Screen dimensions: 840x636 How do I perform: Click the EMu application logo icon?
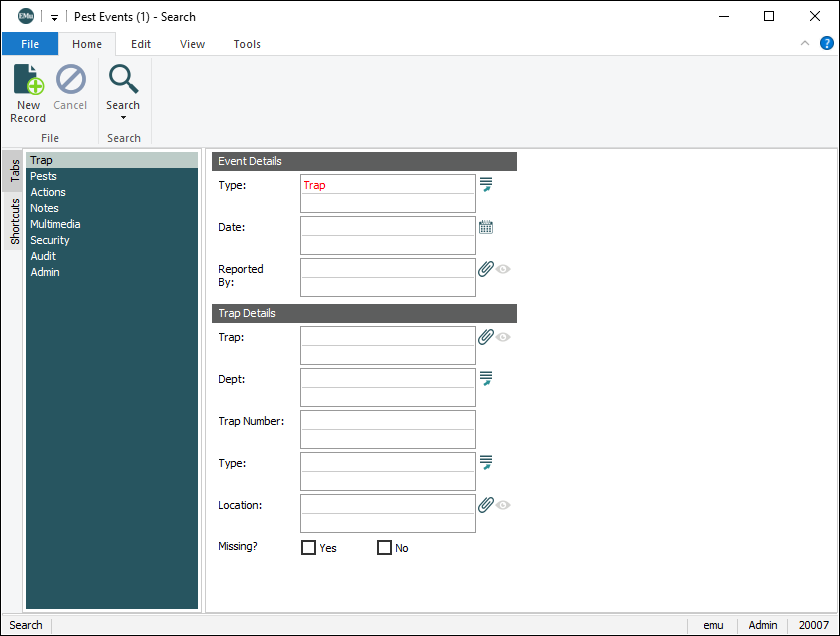point(26,16)
